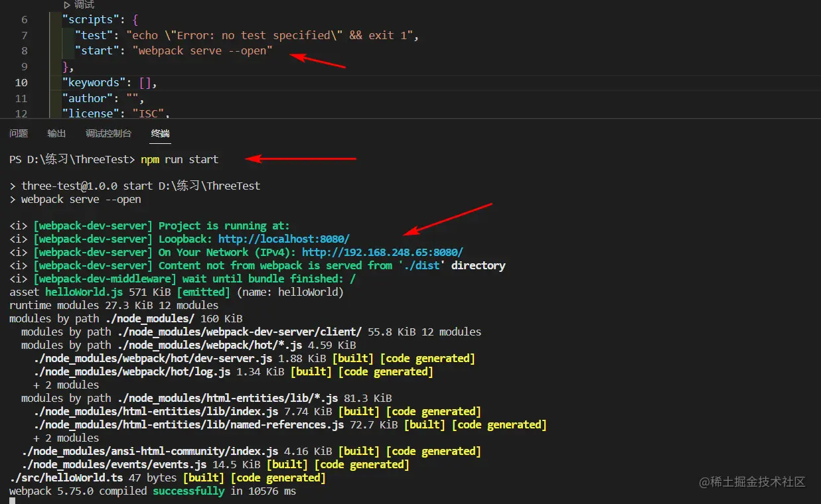Click line number 8 in the gutter
The height and width of the screenshot is (504, 821).
(x=25, y=50)
